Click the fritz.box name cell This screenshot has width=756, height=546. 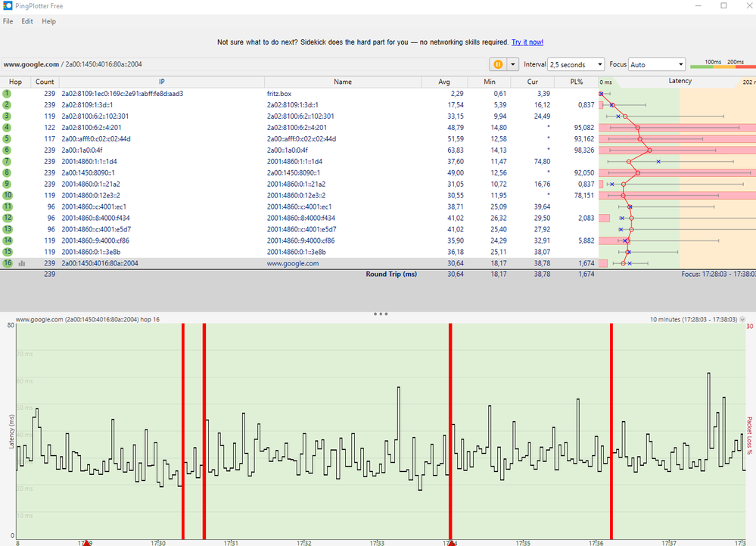tap(279, 94)
